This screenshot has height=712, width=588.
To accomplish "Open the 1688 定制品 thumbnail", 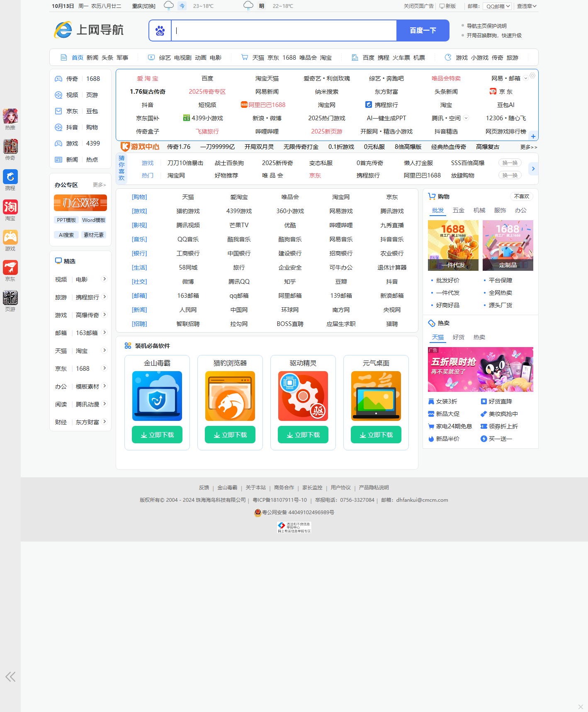I will pyautogui.click(x=508, y=245).
